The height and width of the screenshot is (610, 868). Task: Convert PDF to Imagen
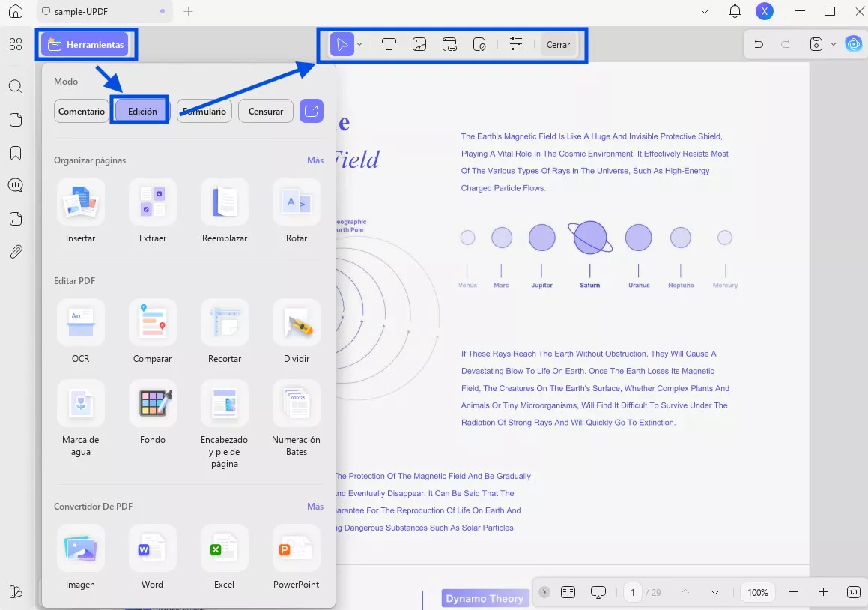(81, 557)
